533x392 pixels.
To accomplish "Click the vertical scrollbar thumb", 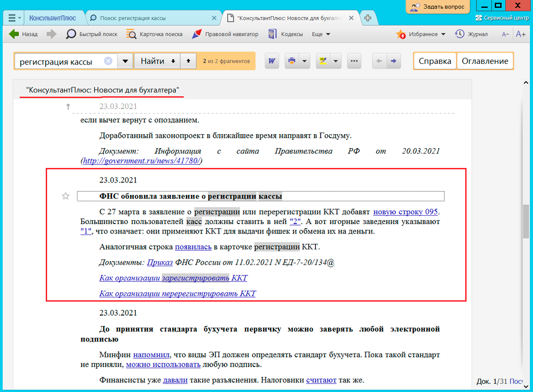I will 526,221.
